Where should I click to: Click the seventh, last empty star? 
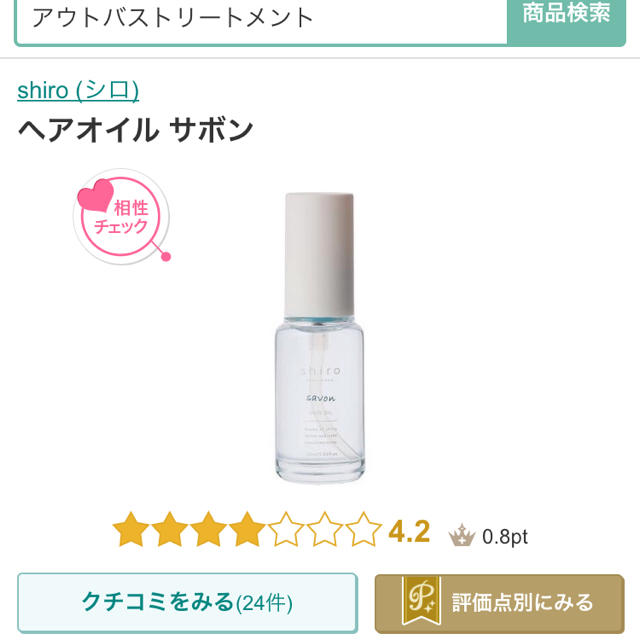(x=363, y=530)
